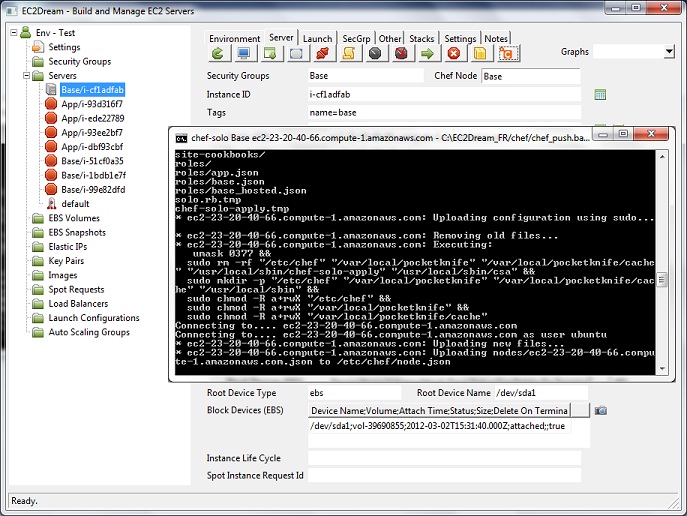Screen dimensions: 687x516
Task: Click the dark grey circle toolbar icon
Action: [x=375, y=53]
